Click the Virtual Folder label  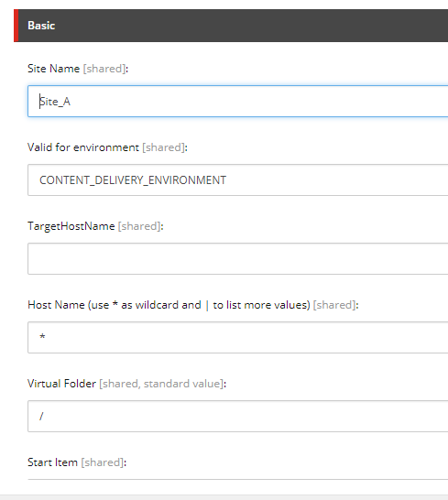point(62,384)
